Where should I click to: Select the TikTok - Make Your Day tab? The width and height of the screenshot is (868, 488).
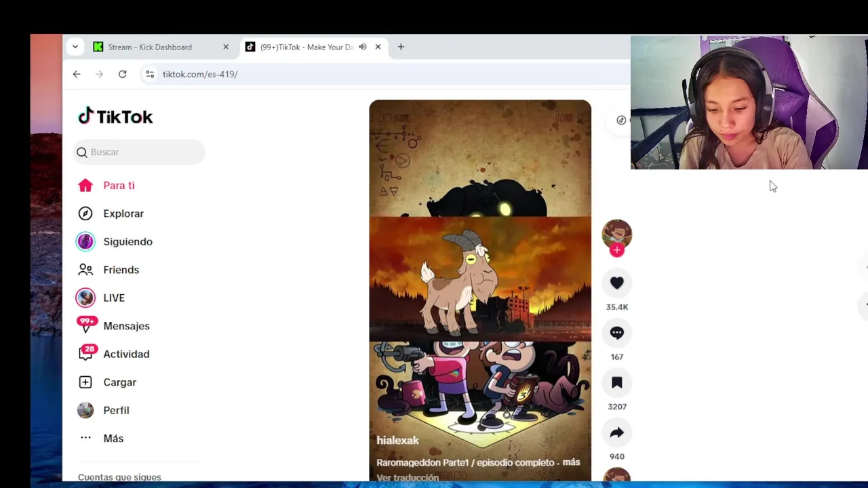(315, 47)
